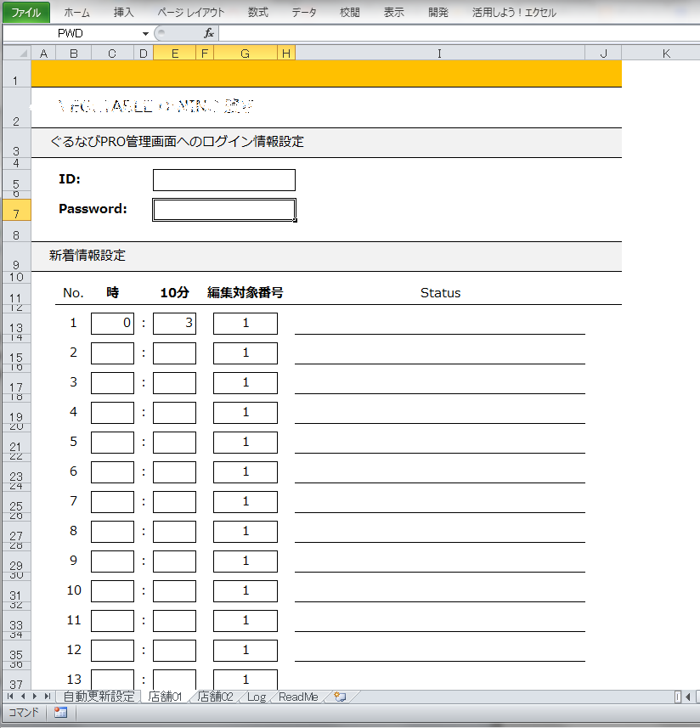Image resolution: width=700 pixels, height=728 pixels.
Task: Click the macro recording icon in status bar
Action: [x=60, y=712]
